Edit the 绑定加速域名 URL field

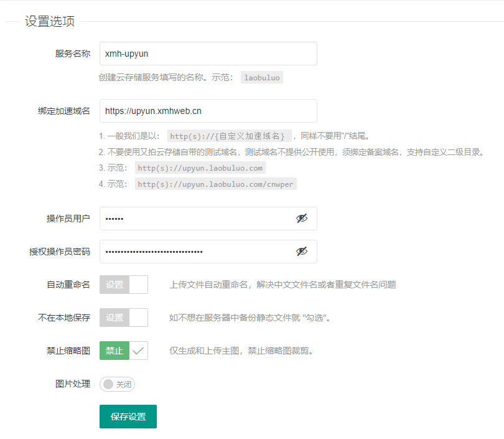208,111
